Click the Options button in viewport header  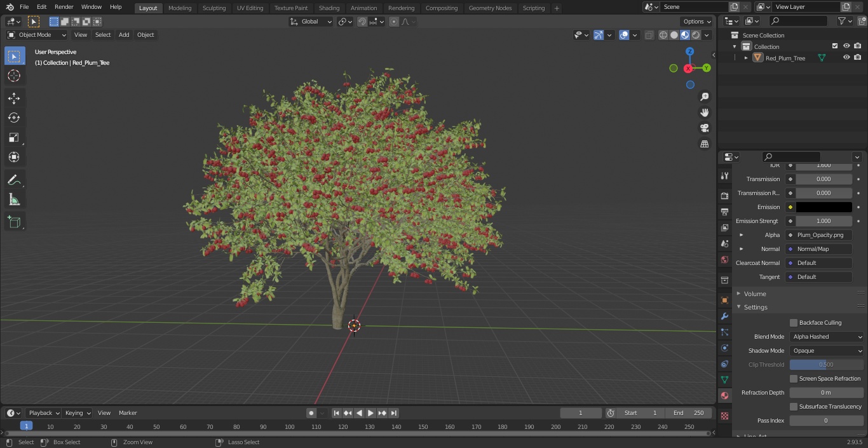point(697,22)
